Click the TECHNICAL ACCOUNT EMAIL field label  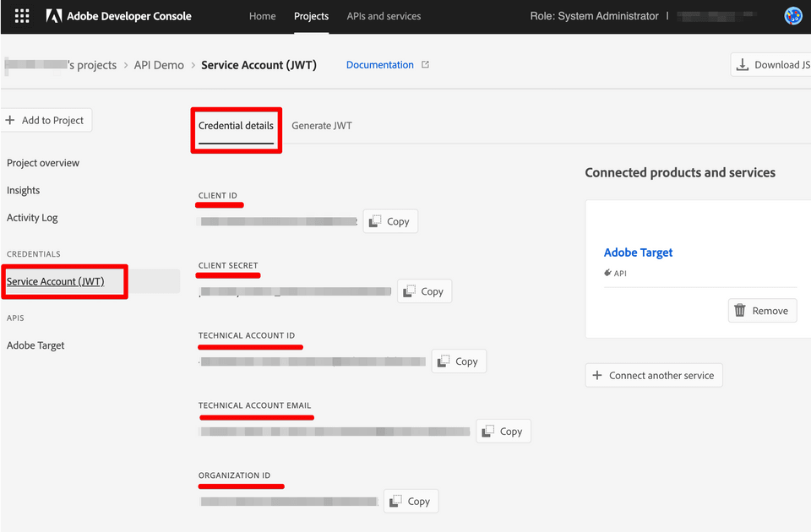pyautogui.click(x=255, y=405)
